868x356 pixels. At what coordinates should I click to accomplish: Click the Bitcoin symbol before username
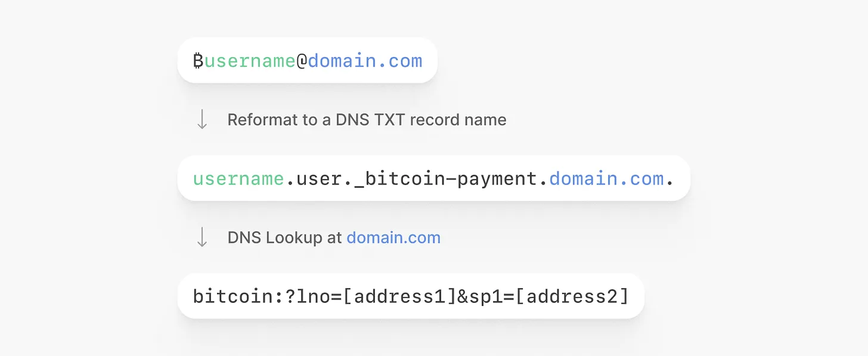pos(199,61)
